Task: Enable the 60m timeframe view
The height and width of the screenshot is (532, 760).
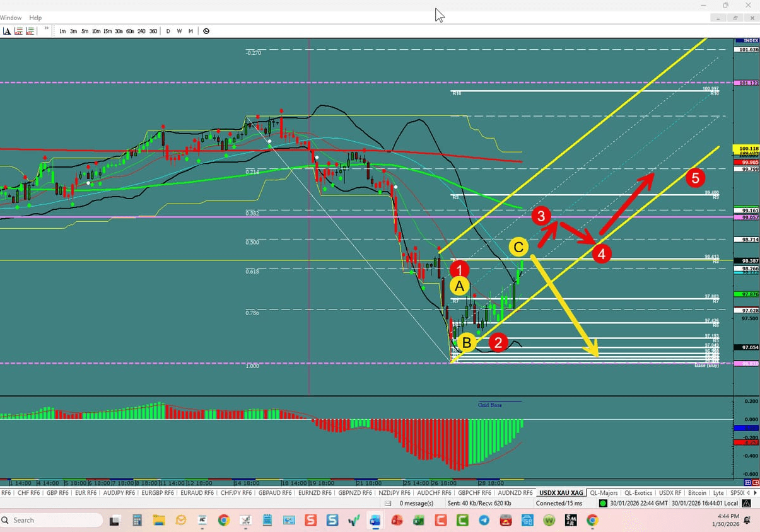Action: coord(130,30)
